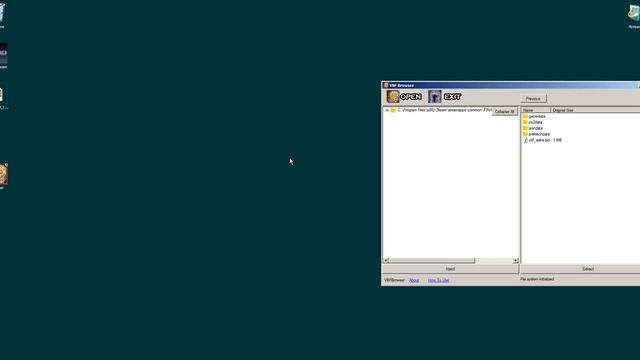
Task: Expand the C:\Program Files tree node
Action: [x=387, y=110]
